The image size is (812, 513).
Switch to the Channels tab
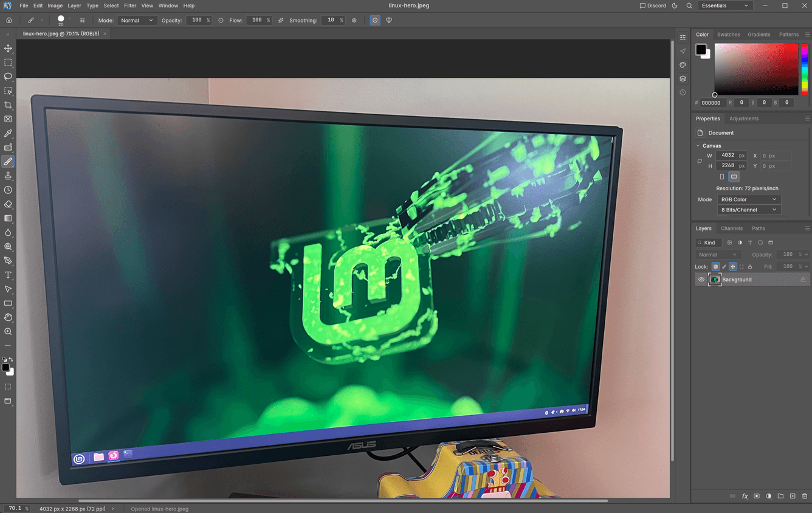pyautogui.click(x=732, y=229)
